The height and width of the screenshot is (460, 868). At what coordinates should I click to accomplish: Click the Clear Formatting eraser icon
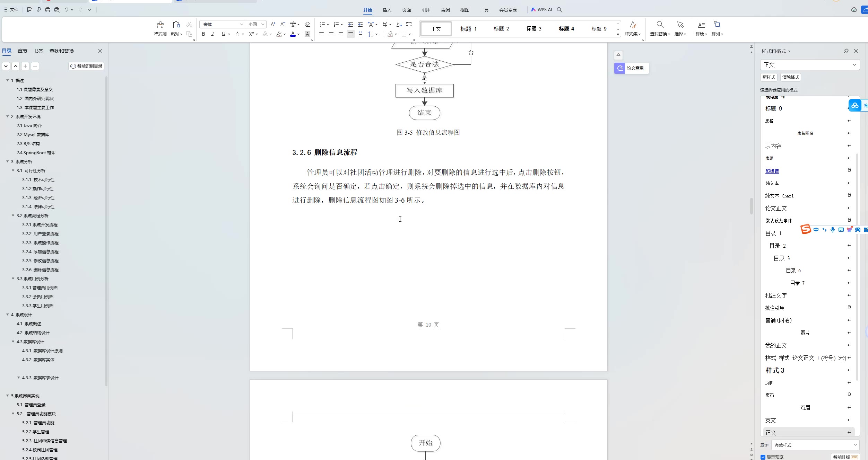(x=307, y=24)
